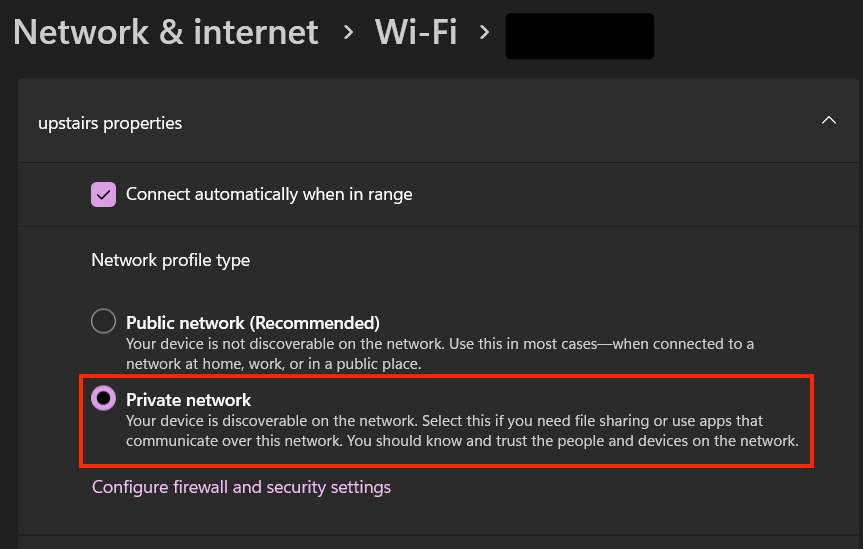Click the bold Private network label
863x549 pixels.
tap(189, 400)
